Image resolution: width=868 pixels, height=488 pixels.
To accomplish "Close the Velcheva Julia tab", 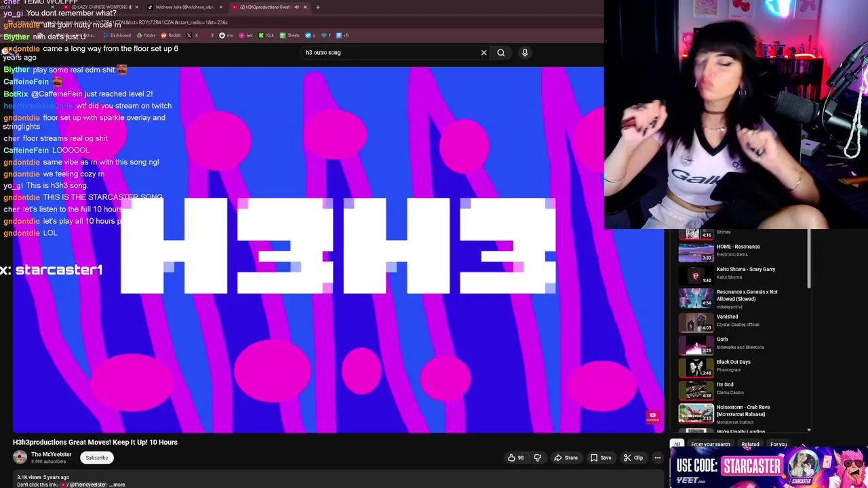I will pos(221,7).
